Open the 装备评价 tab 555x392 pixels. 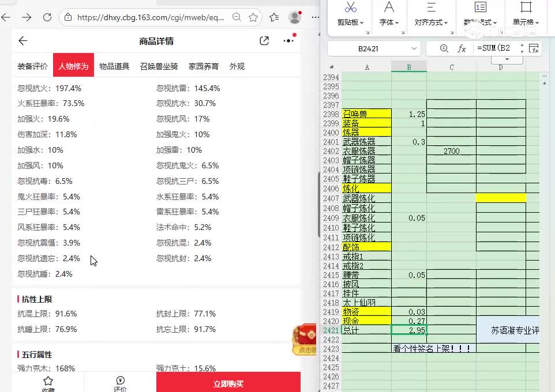pyautogui.click(x=32, y=66)
